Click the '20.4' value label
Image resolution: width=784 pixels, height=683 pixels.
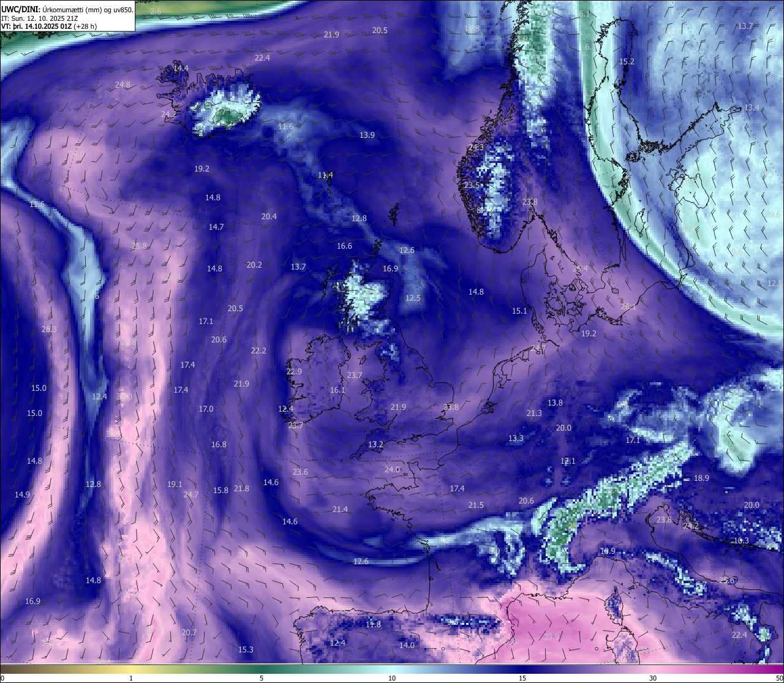269,216
